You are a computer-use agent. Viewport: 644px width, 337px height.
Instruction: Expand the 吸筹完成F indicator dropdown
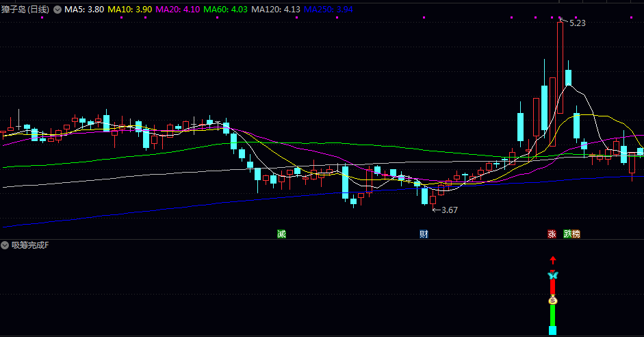point(5,245)
